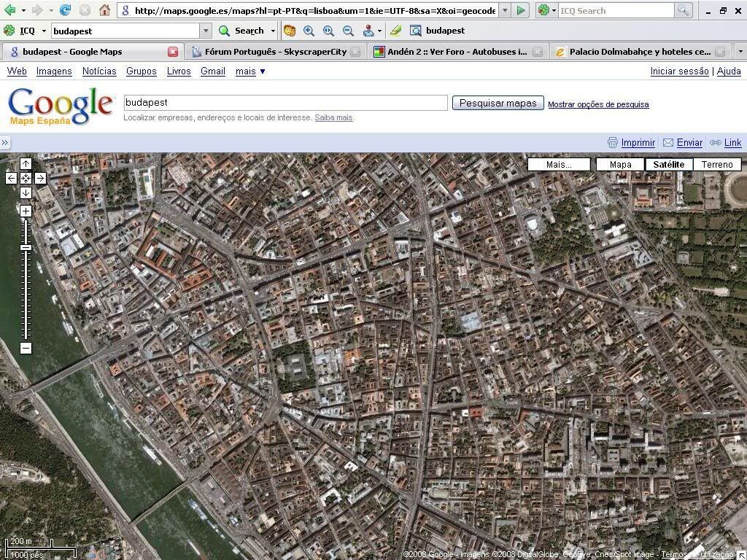
Task: Switch map view to Terreno
Action: point(716,164)
